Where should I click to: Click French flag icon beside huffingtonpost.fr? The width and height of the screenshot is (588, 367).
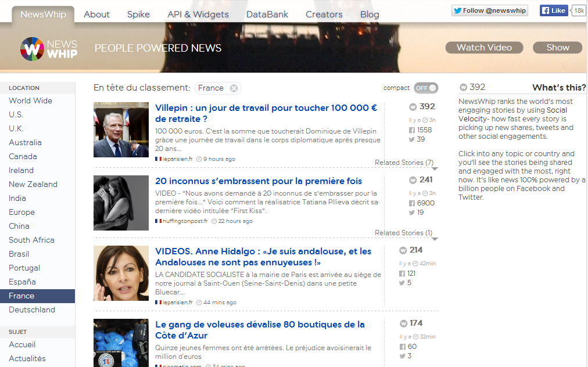pos(158,221)
